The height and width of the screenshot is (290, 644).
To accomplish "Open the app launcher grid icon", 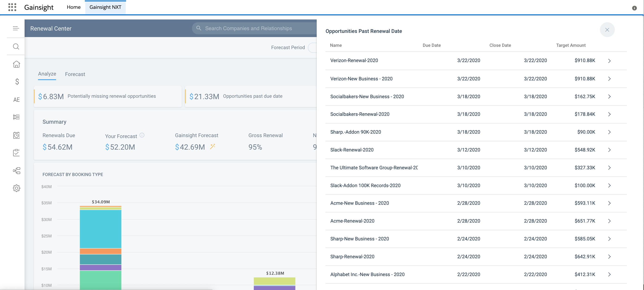I will click(12, 7).
